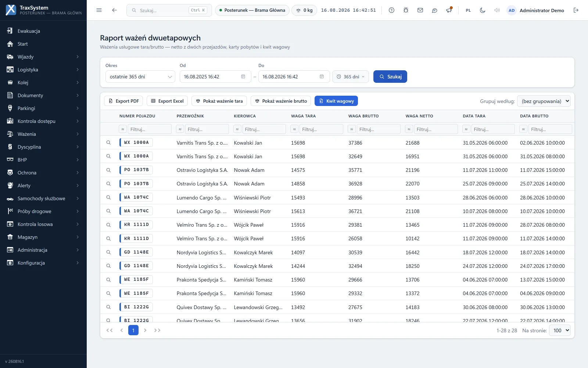
Task: Sort by the Waga brutto column header
Action: [363, 116]
